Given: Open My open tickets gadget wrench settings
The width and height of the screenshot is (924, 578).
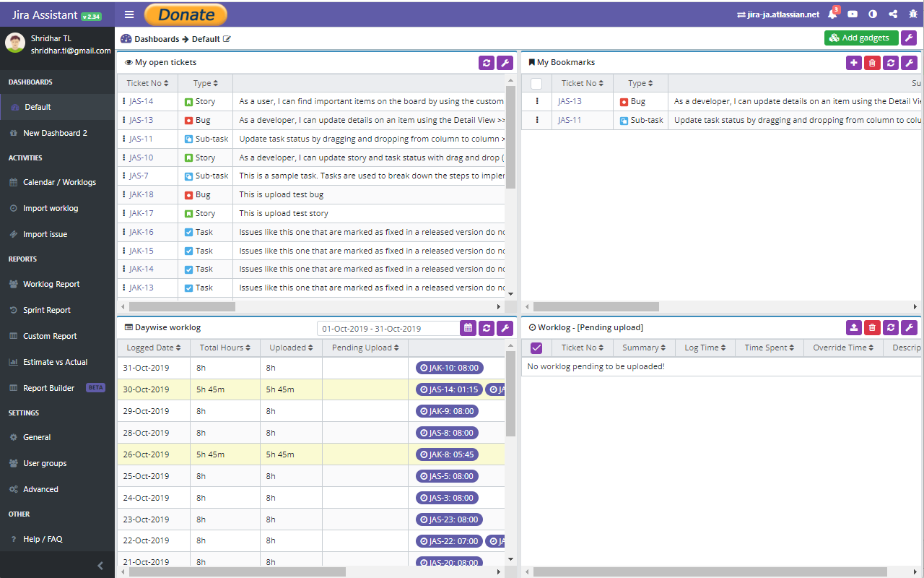Looking at the screenshot, I should click(x=505, y=63).
